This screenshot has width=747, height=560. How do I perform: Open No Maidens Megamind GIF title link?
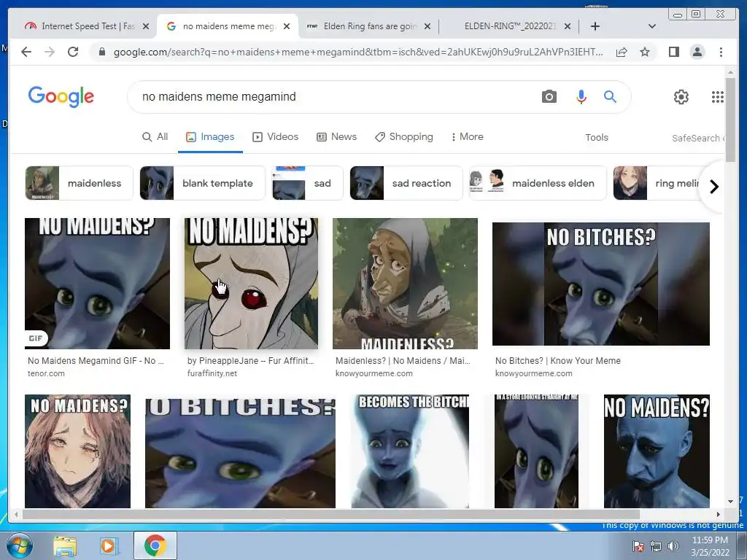tap(96, 361)
